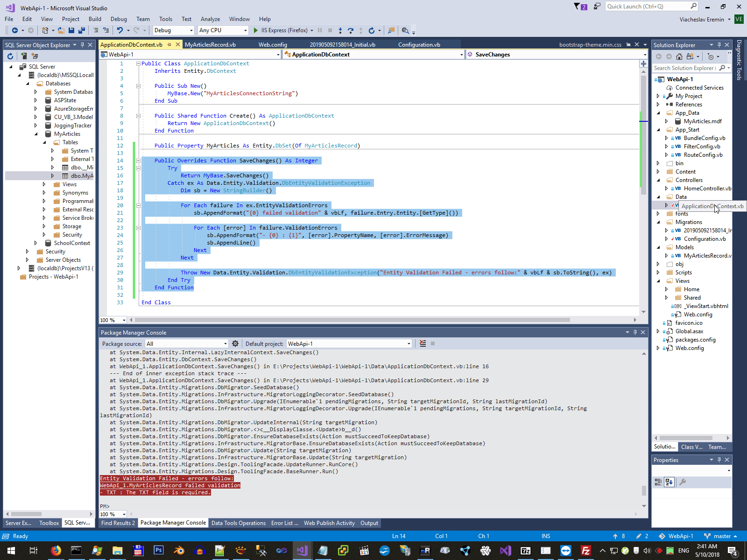Open the Package source dropdown

point(186,344)
